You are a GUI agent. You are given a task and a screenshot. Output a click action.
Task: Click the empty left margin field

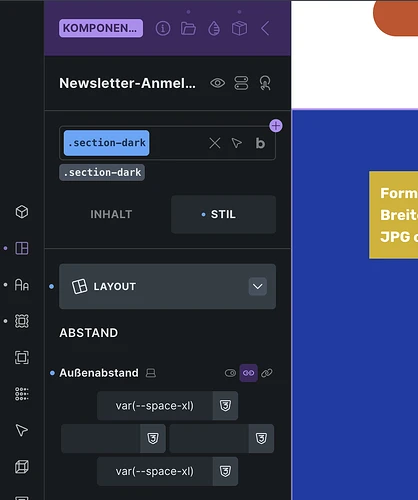pyautogui.click(x=100, y=438)
